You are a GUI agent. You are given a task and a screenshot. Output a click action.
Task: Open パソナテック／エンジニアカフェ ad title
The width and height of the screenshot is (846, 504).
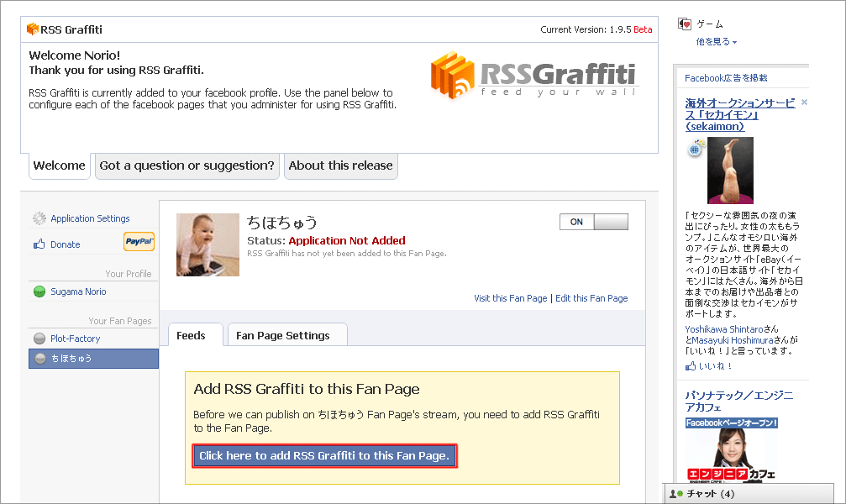click(x=739, y=401)
